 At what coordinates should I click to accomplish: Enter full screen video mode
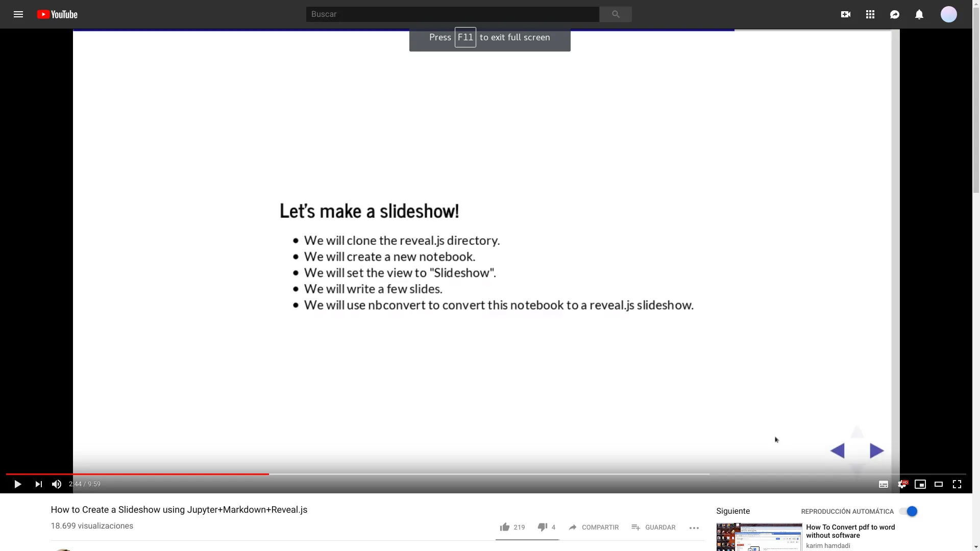click(x=957, y=484)
